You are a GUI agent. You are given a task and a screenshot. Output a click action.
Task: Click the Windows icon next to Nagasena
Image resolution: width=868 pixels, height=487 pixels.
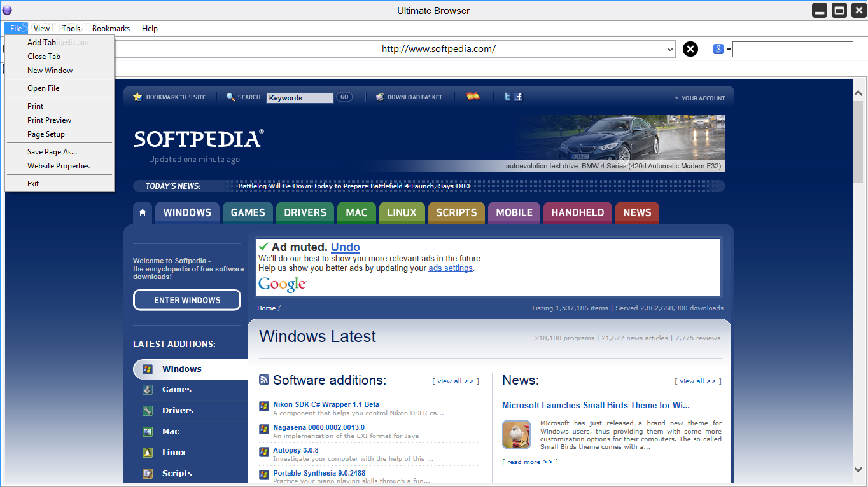264,429
